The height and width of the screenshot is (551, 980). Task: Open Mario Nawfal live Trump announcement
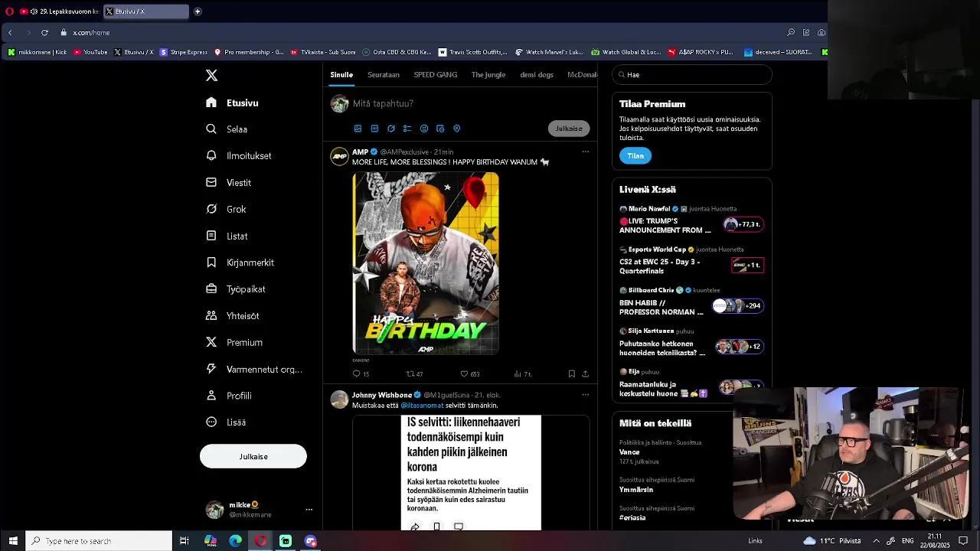pos(691,220)
